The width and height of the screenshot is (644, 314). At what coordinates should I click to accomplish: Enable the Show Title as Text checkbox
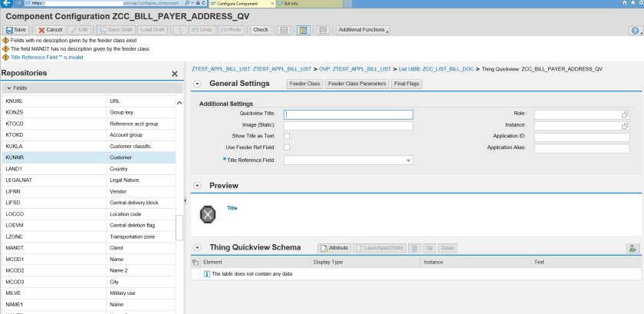tap(287, 136)
